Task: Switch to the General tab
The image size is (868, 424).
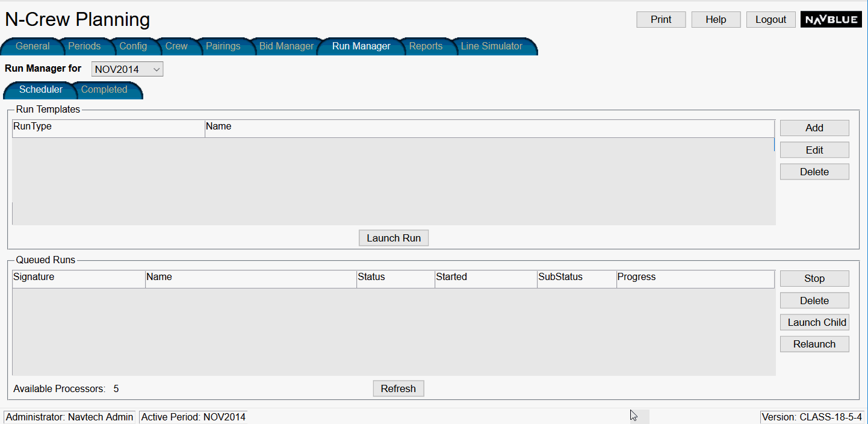Action: click(33, 46)
